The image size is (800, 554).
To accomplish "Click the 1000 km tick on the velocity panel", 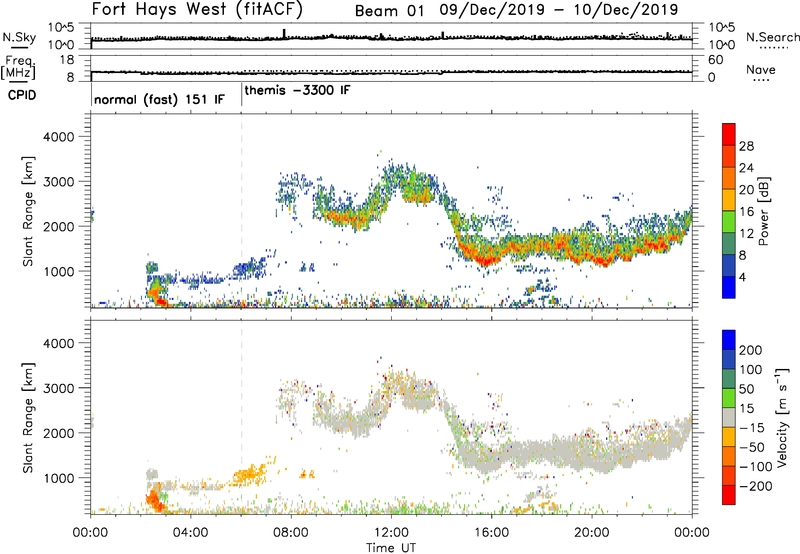I will (x=58, y=478).
